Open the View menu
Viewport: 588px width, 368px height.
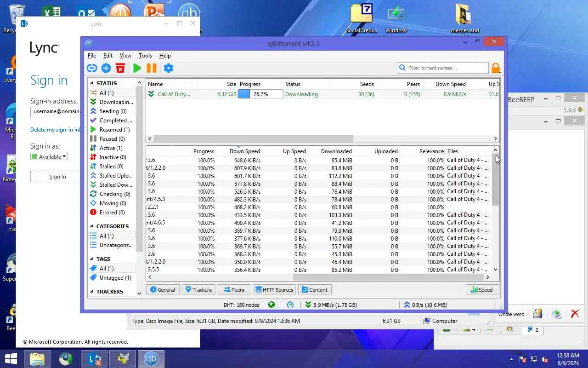tap(125, 56)
